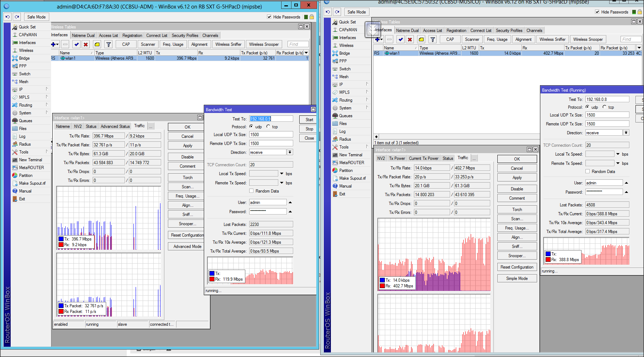Click the horizontal scrollbar left arrow in right Wireless Tables
This screenshot has width=644, height=357.
tap(376, 137)
